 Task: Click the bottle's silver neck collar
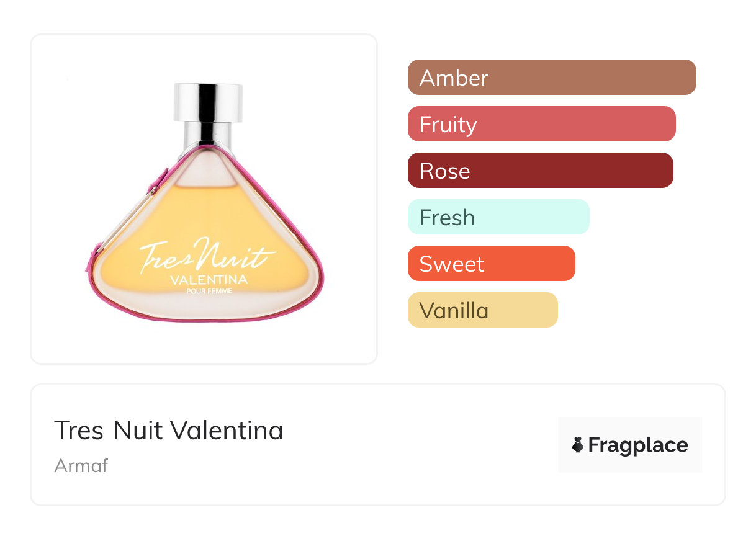tap(208, 135)
